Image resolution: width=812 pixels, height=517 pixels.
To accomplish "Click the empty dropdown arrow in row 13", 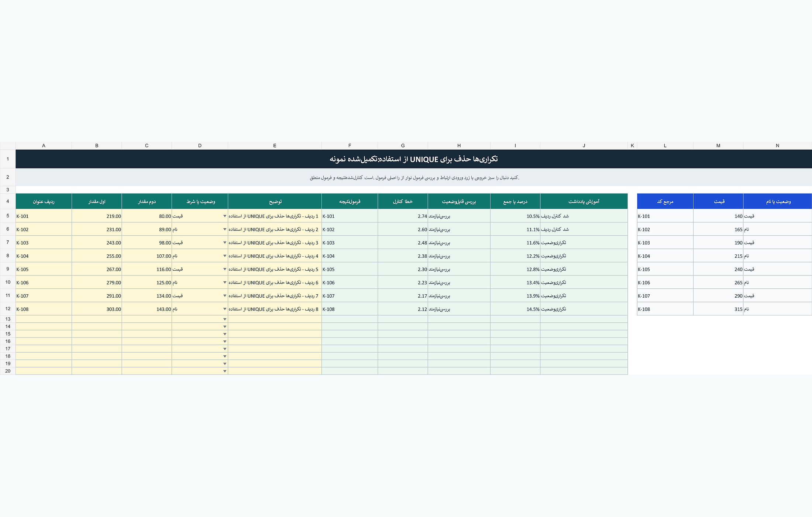I will [x=224, y=319].
